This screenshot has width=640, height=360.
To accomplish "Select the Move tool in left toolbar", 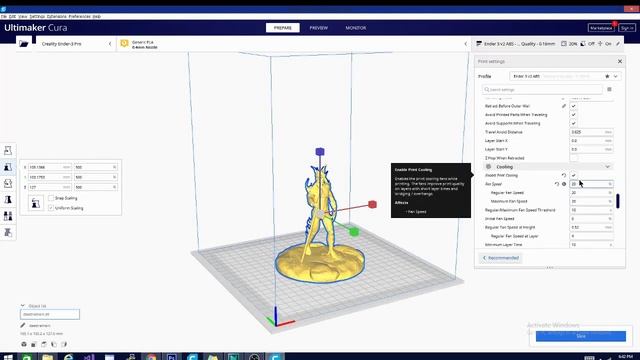I will tap(8, 151).
